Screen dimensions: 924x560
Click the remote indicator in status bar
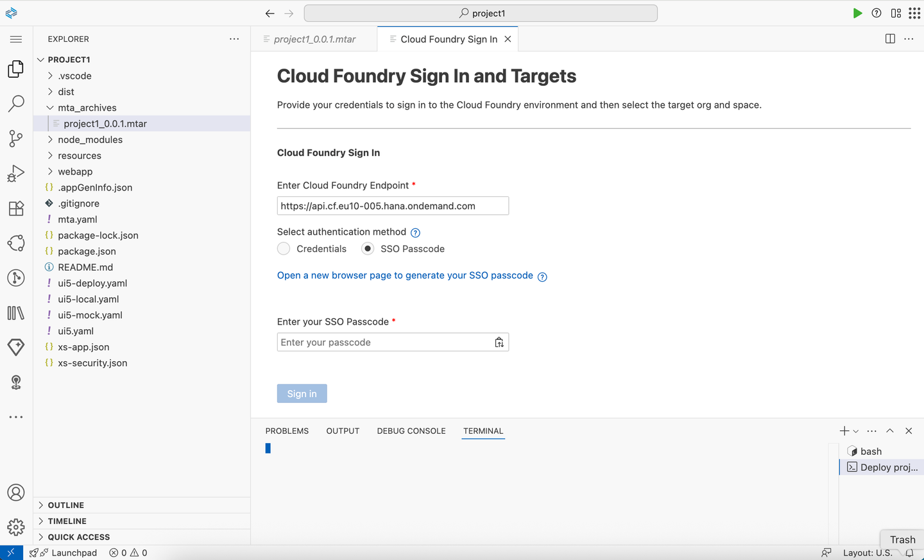click(12, 552)
